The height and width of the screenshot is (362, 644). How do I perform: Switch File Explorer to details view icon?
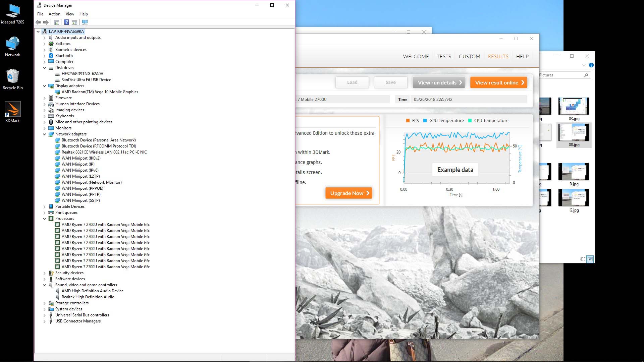click(x=583, y=259)
